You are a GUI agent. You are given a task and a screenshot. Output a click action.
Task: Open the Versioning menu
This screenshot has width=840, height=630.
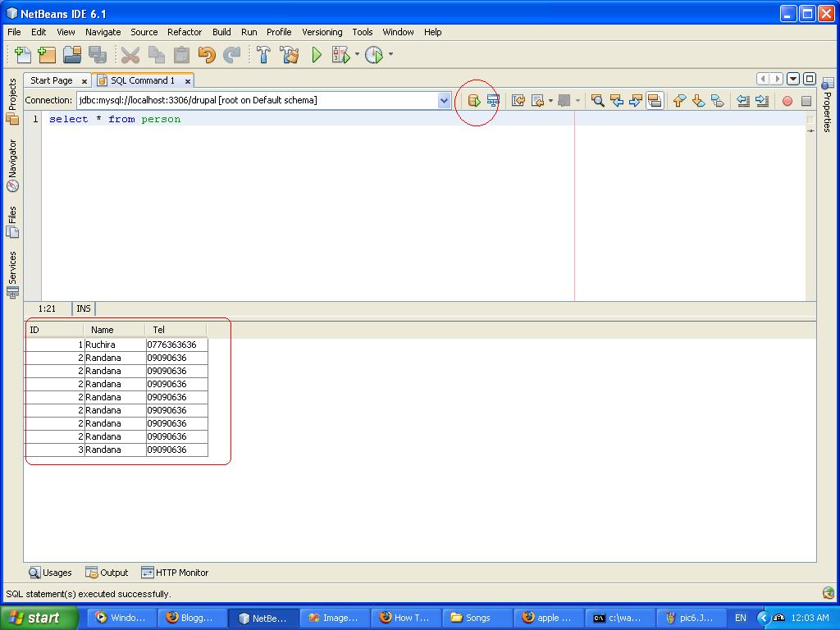point(322,32)
